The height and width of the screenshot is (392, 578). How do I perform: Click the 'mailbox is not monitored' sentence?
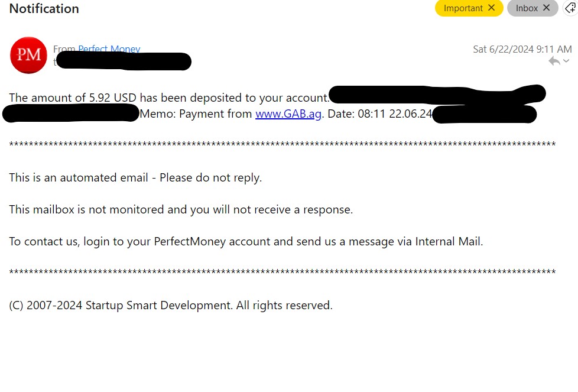point(181,209)
